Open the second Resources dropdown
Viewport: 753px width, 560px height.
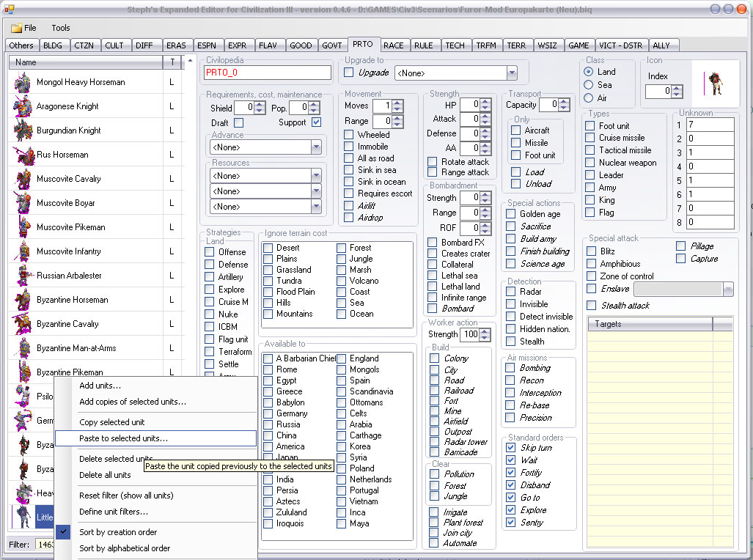pyautogui.click(x=316, y=191)
